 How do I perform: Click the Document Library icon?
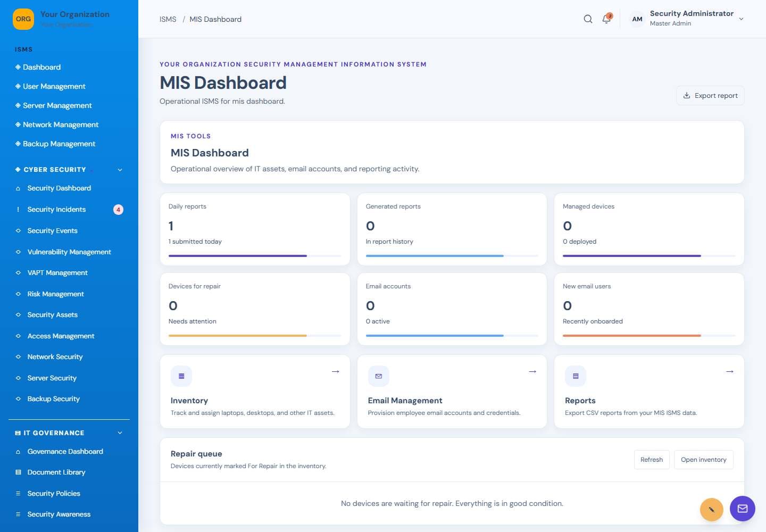pyautogui.click(x=18, y=472)
